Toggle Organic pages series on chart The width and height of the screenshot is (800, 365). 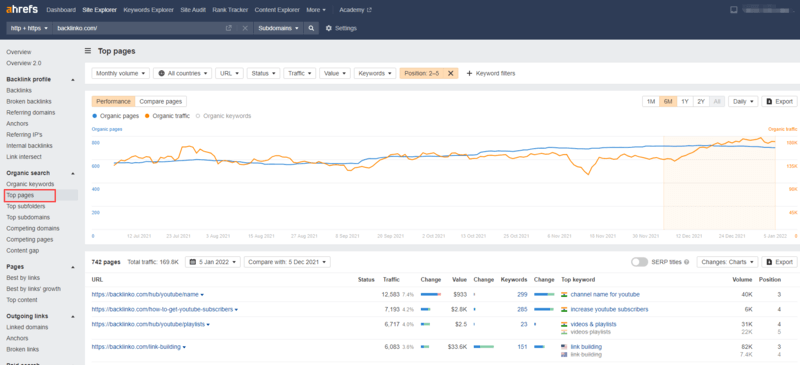click(x=115, y=116)
